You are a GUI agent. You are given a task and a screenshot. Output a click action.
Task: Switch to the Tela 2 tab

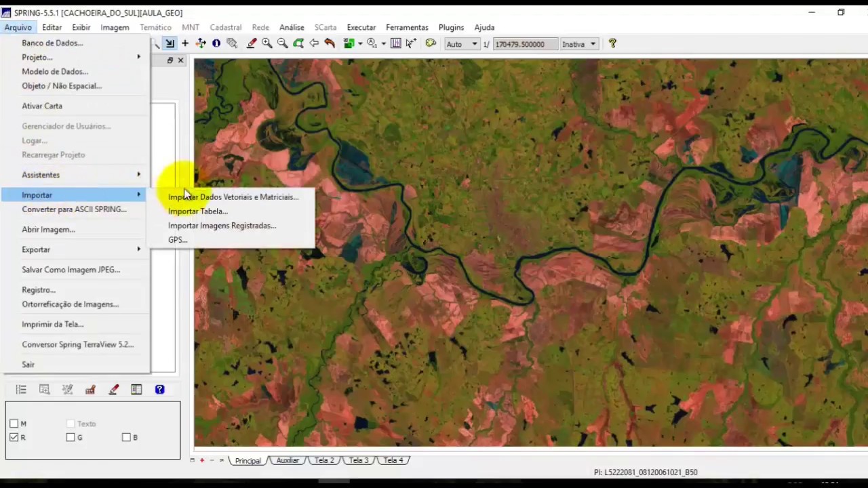pyautogui.click(x=323, y=460)
